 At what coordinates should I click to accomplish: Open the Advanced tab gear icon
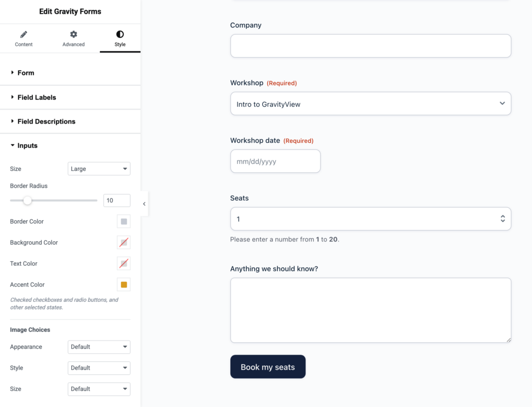coord(73,34)
